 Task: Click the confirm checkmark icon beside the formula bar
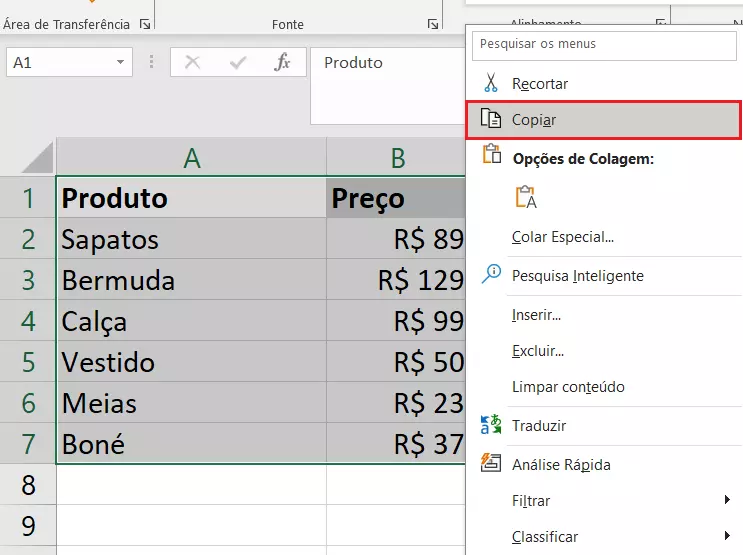click(x=238, y=63)
